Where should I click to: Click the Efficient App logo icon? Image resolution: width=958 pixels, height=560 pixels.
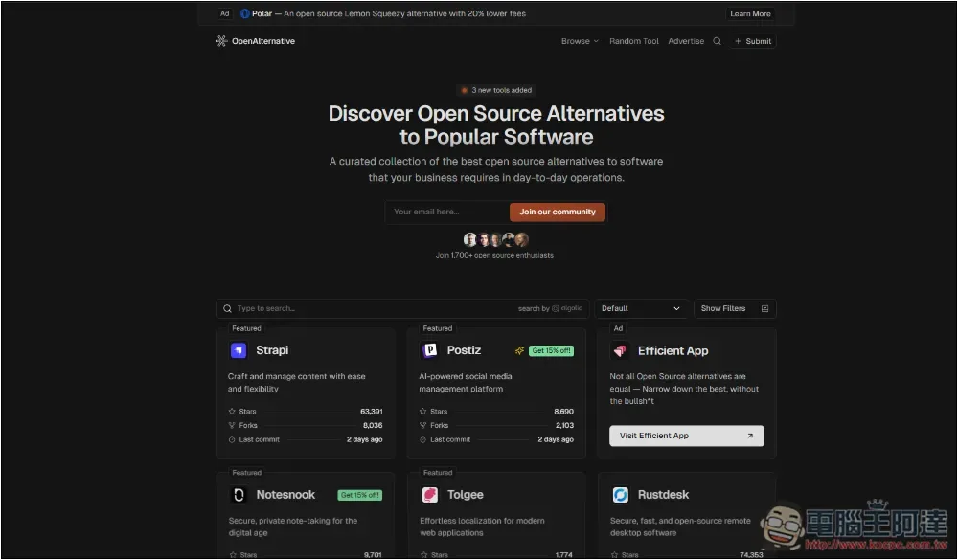tap(620, 351)
